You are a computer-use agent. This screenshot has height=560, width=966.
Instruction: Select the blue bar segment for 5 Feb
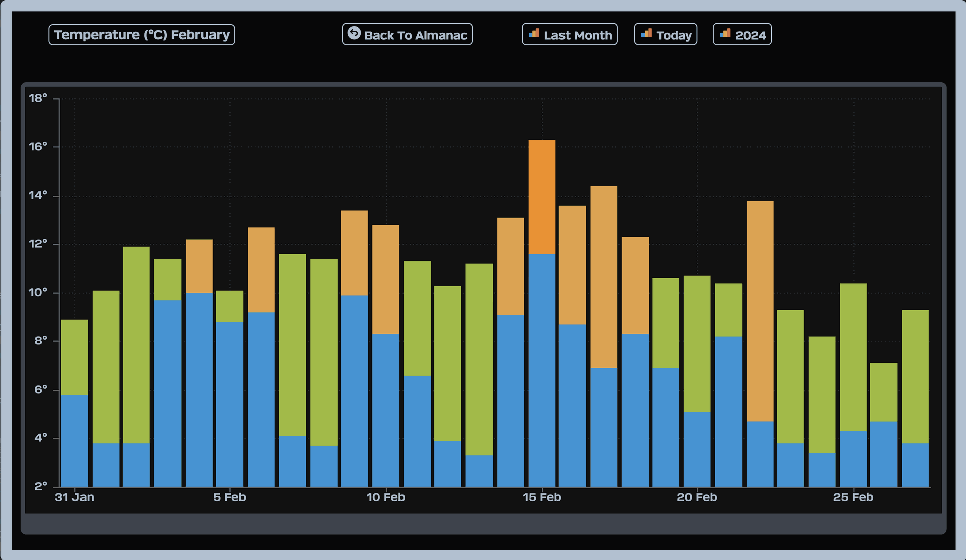coord(229,404)
